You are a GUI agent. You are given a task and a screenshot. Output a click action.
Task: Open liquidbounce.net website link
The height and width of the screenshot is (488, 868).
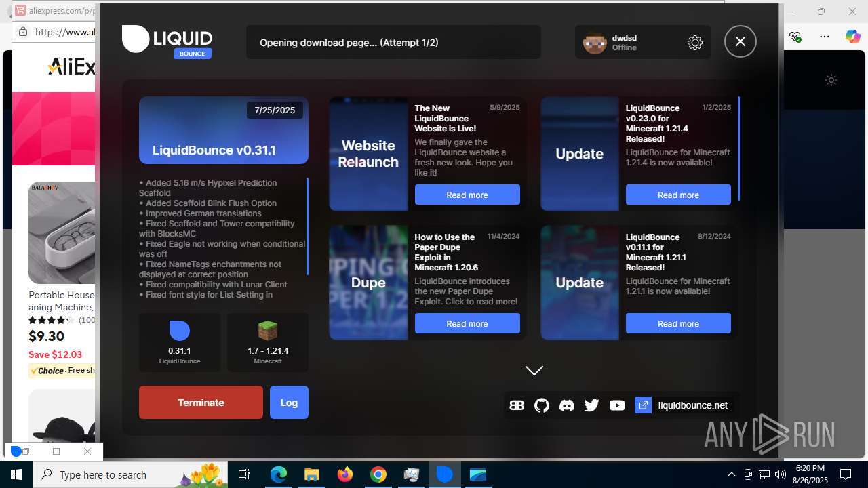click(692, 405)
